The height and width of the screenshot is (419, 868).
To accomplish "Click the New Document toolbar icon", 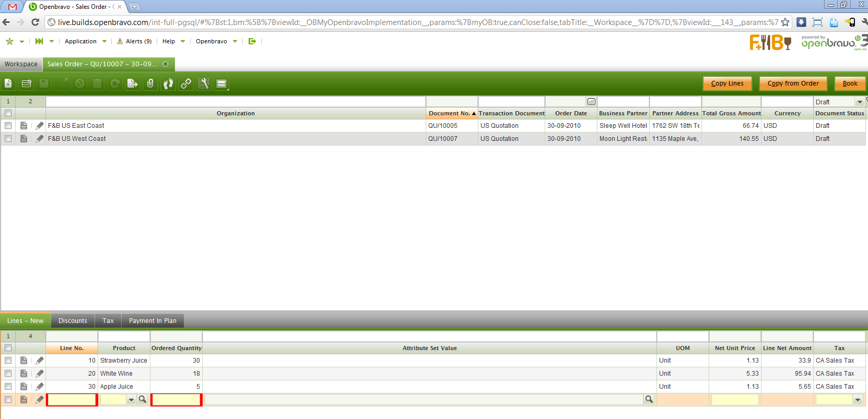I will (x=8, y=83).
